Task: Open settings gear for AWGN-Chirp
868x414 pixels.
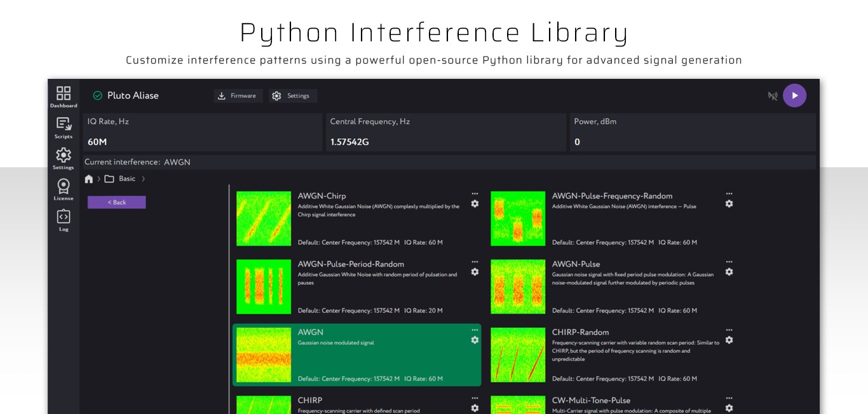Action: point(475,204)
